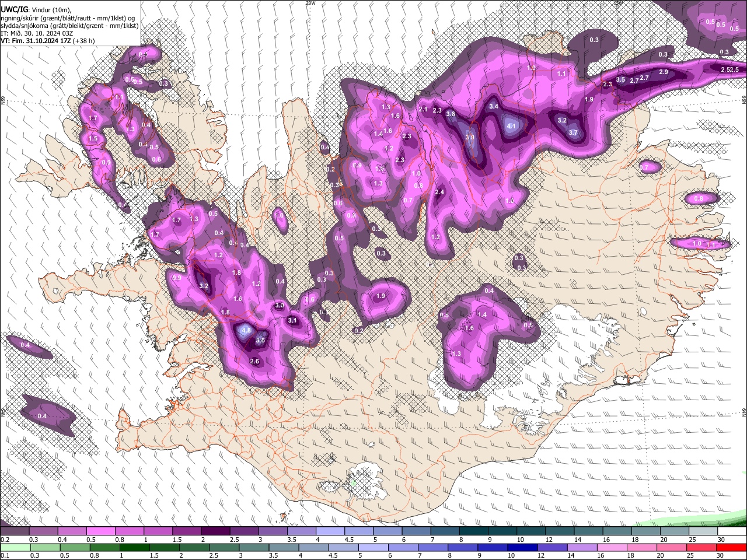Viewport: 747px width, 560px height.
Task: Click the '4.5' label in the upper color scale
Action: click(x=349, y=540)
